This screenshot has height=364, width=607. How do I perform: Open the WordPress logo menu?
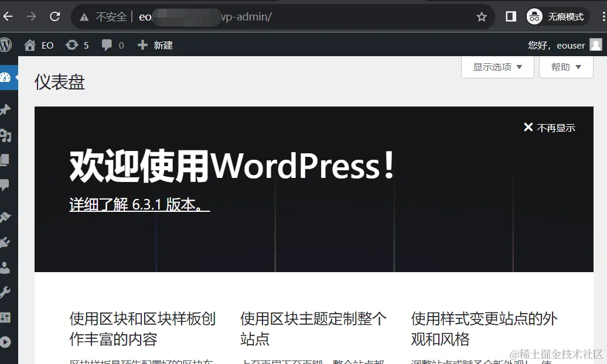coord(5,45)
